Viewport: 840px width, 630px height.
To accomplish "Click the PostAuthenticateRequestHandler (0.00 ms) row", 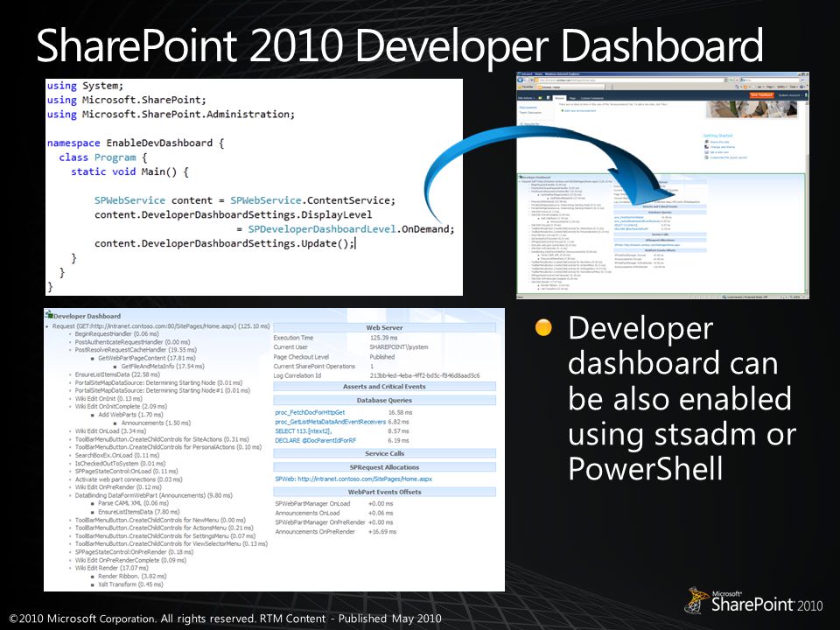I will (132, 342).
